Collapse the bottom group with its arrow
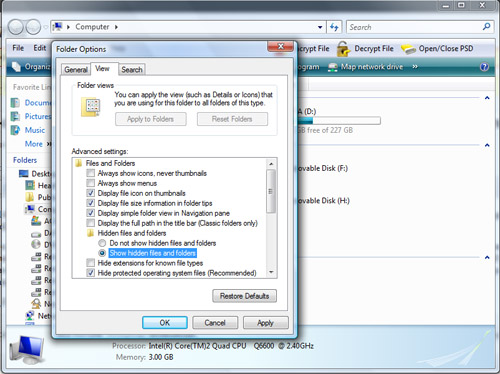 pyautogui.click(x=487, y=258)
